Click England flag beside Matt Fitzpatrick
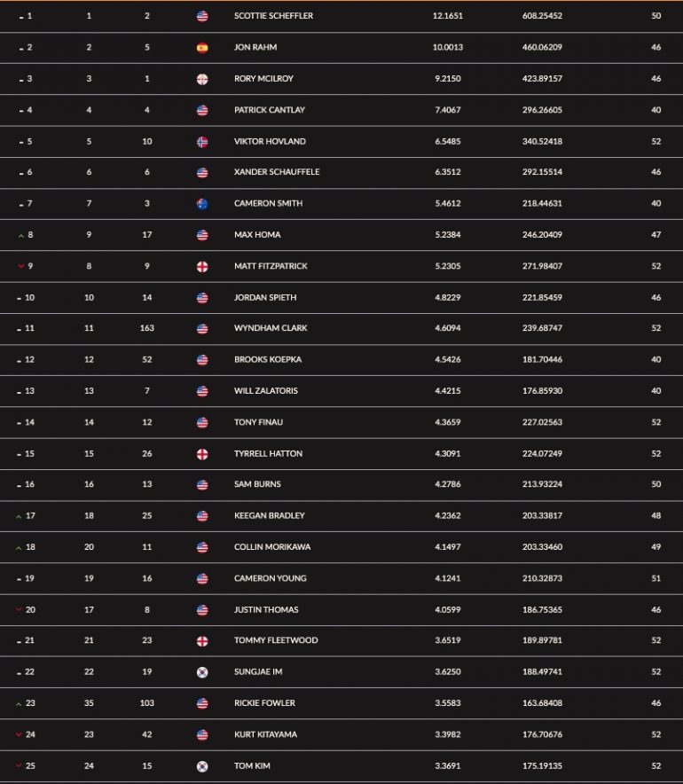Image resolution: width=683 pixels, height=784 pixels. [202, 266]
